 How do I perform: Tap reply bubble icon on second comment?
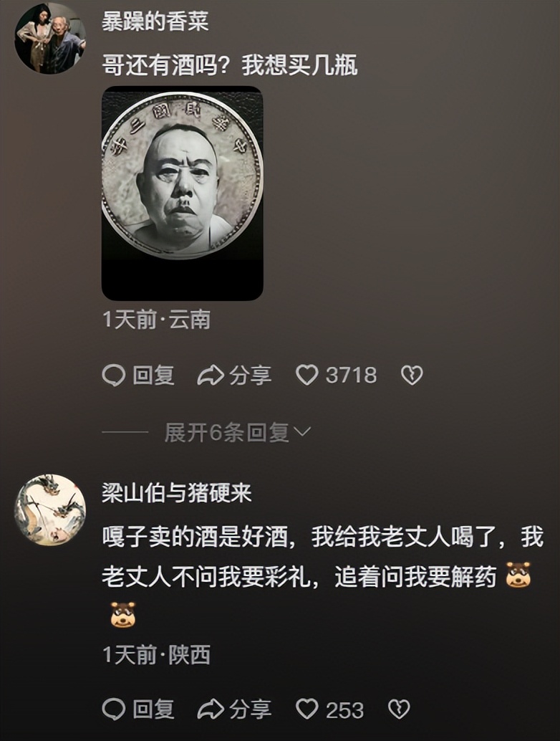tap(114, 709)
